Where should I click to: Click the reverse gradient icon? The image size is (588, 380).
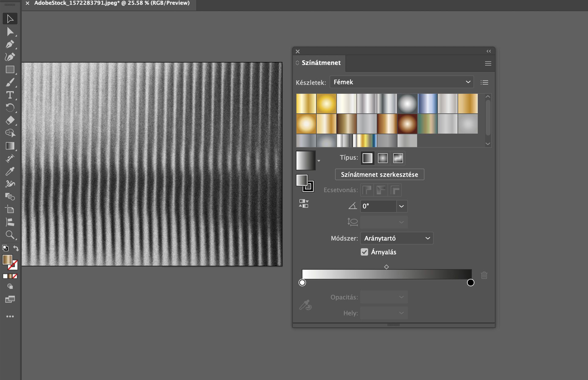[x=303, y=203]
